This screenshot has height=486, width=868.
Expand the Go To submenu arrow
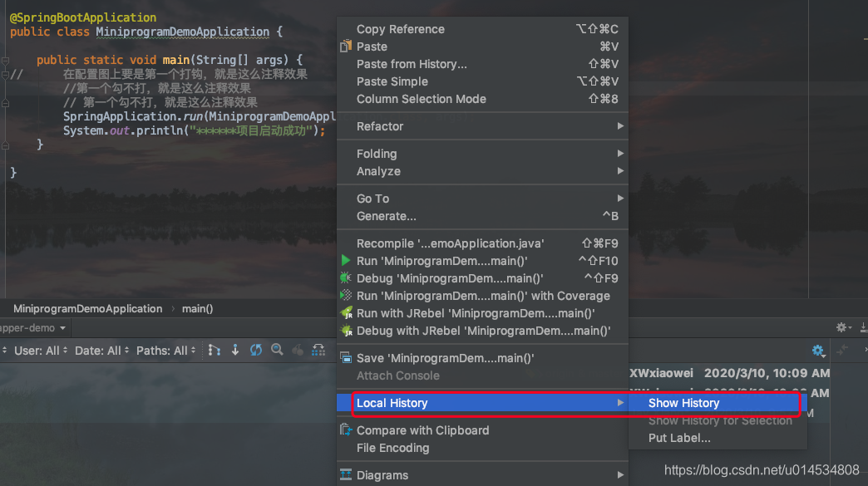click(620, 199)
